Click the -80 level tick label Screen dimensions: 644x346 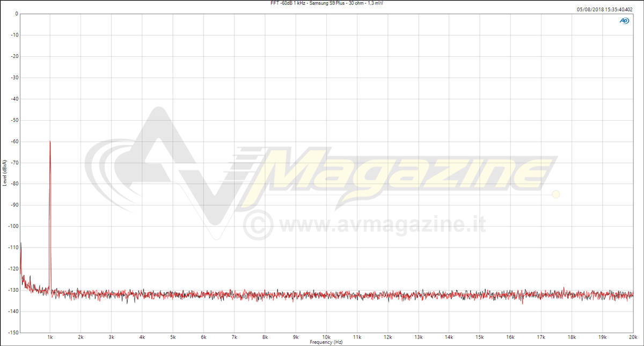(15, 183)
